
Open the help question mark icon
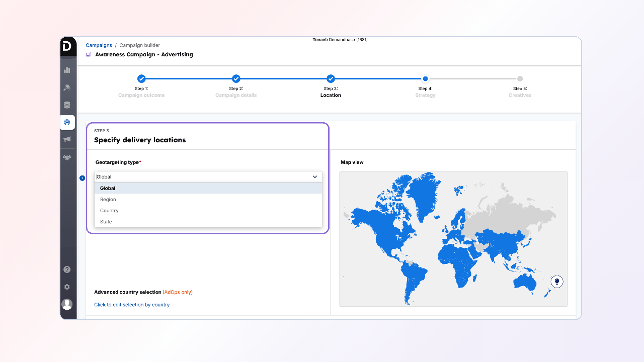pos(67,269)
